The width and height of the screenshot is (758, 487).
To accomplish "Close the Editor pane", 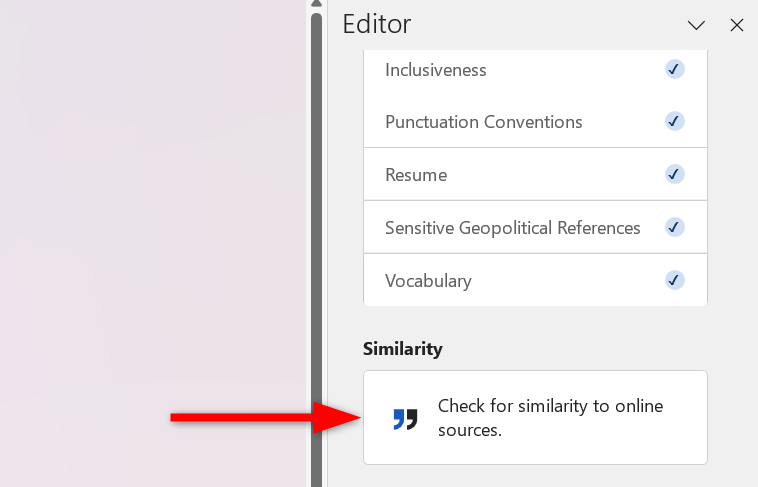I will [737, 25].
